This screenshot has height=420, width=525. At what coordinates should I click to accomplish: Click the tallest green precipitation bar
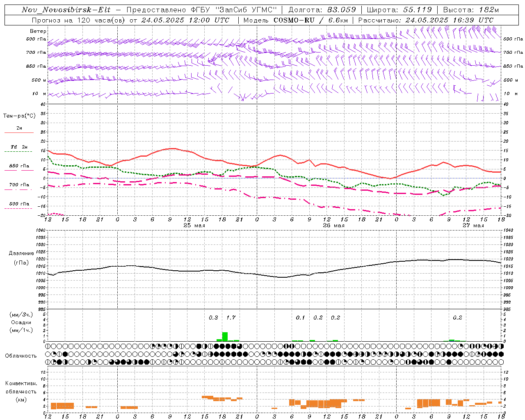[x=225, y=337]
